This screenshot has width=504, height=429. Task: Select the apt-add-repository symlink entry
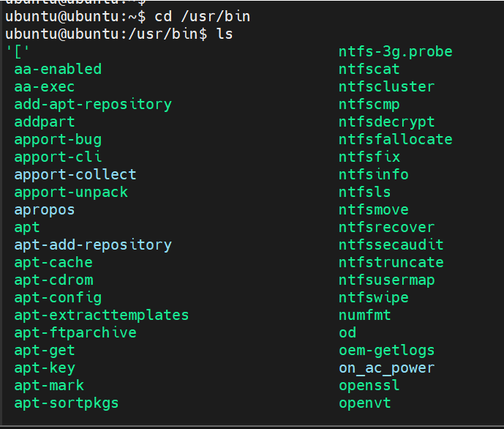pos(93,245)
